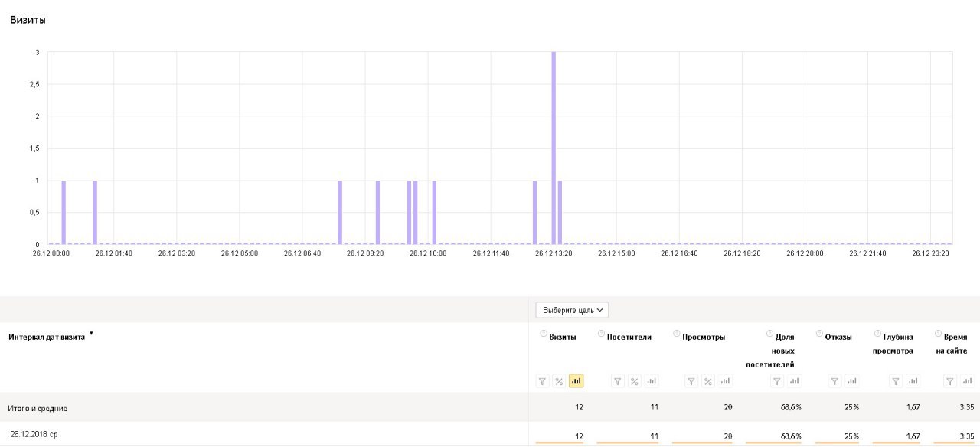Open help hint for Доля новых посетителей
The image size is (980, 447).
click(x=769, y=334)
